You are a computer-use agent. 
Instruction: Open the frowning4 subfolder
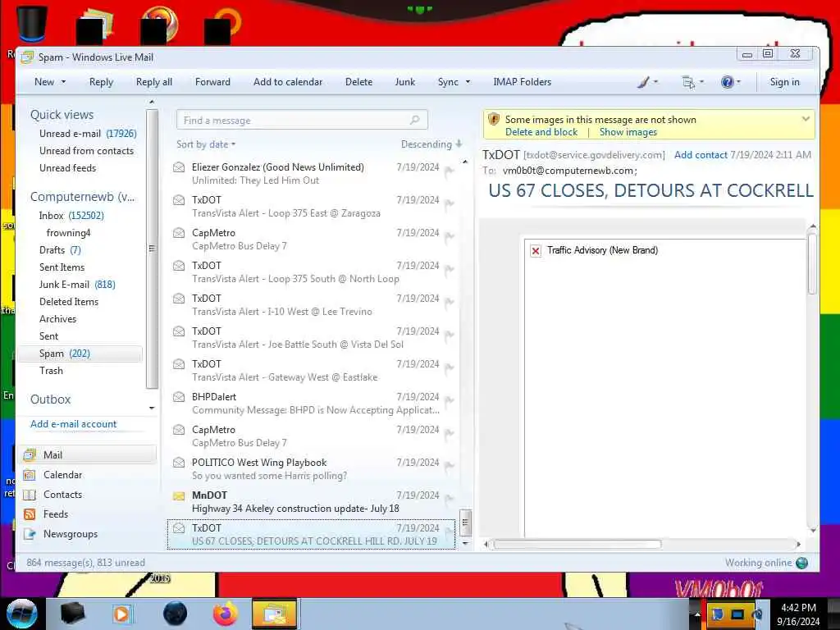[69, 232]
